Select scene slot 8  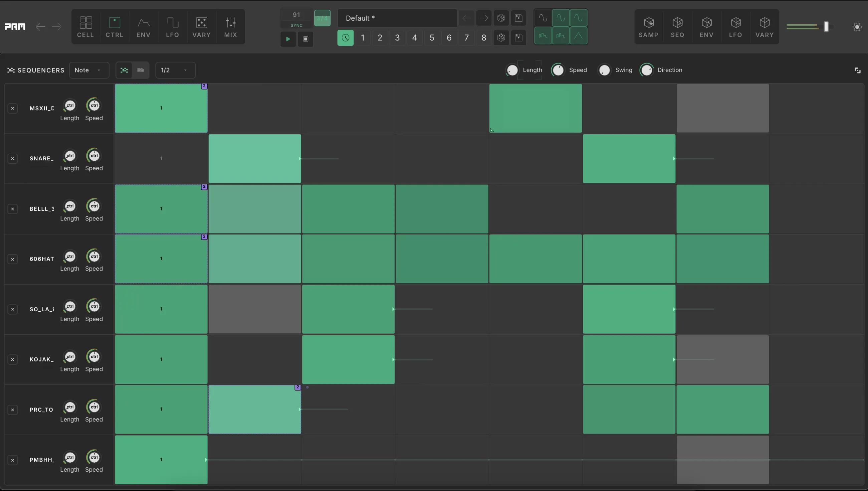click(484, 38)
